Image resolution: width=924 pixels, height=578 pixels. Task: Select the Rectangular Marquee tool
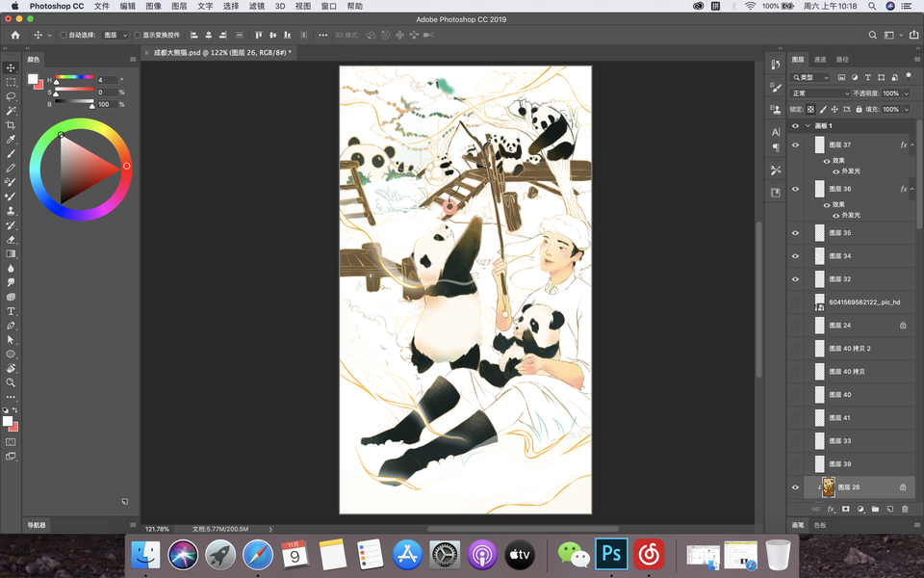pos(11,82)
